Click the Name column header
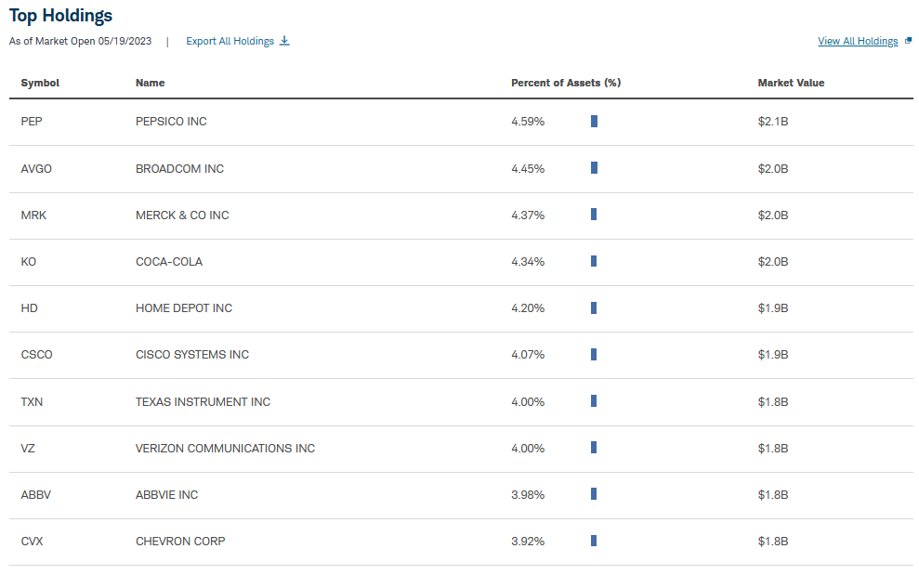Screen dimensions: 919x588 pyautogui.click(x=151, y=83)
